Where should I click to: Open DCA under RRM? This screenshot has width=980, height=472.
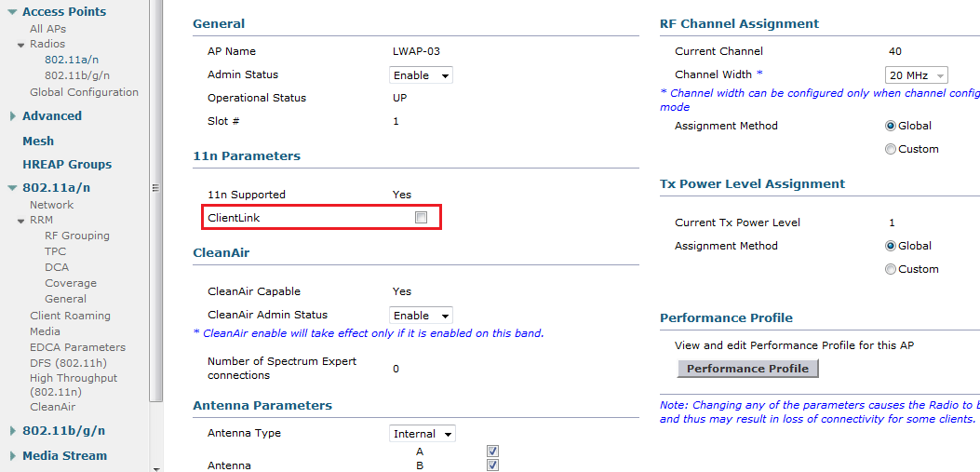(x=57, y=267)
